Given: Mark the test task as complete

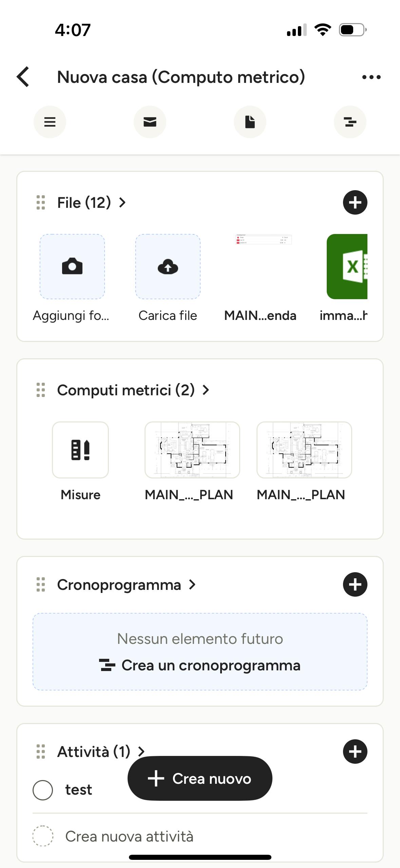Looking at the screenshot, I should [x=43, y=790].
